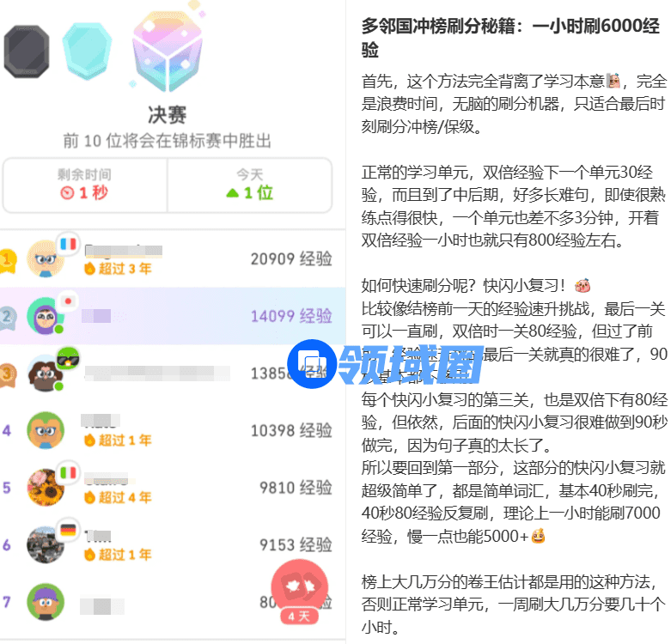Image resolution: width=671 pixels, height=644 pixels.
Task: Click the Italian flag on fifth player
Action: pos(69,472)
